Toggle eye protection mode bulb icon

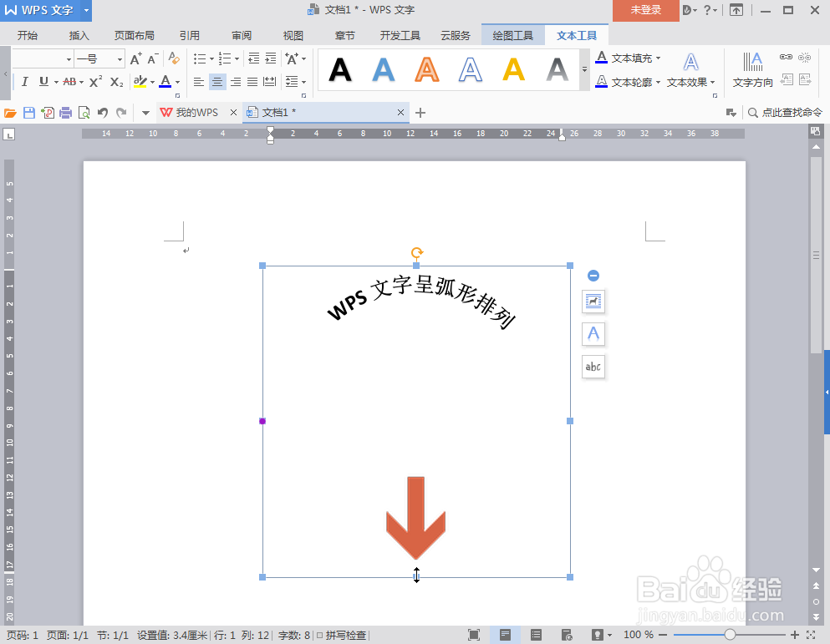(x=597, y=635)
